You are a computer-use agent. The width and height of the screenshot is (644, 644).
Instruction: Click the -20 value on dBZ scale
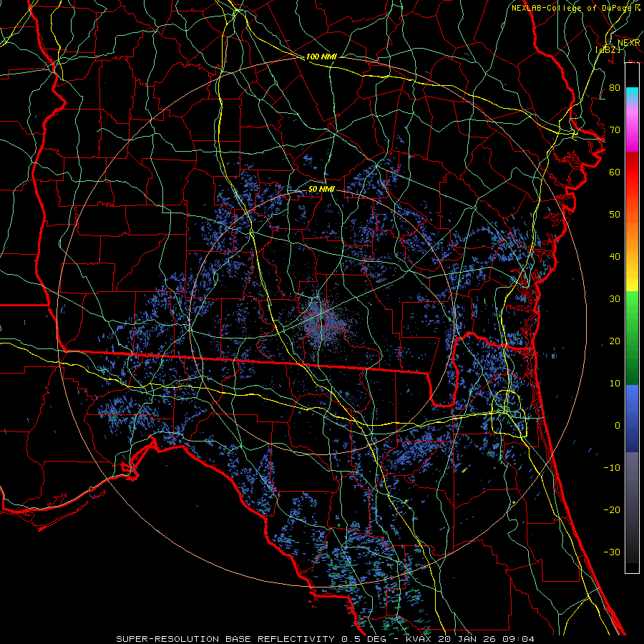click(x=612, y=510)
